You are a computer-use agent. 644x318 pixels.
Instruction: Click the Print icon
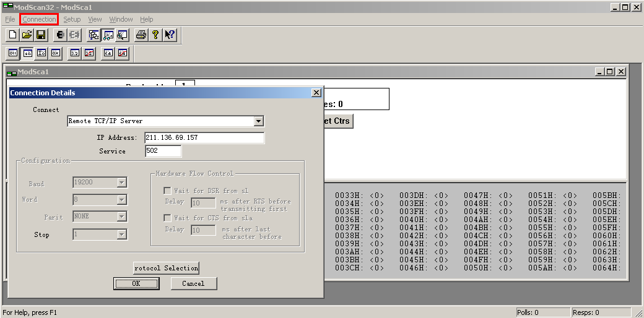click(x=141, y=35)
